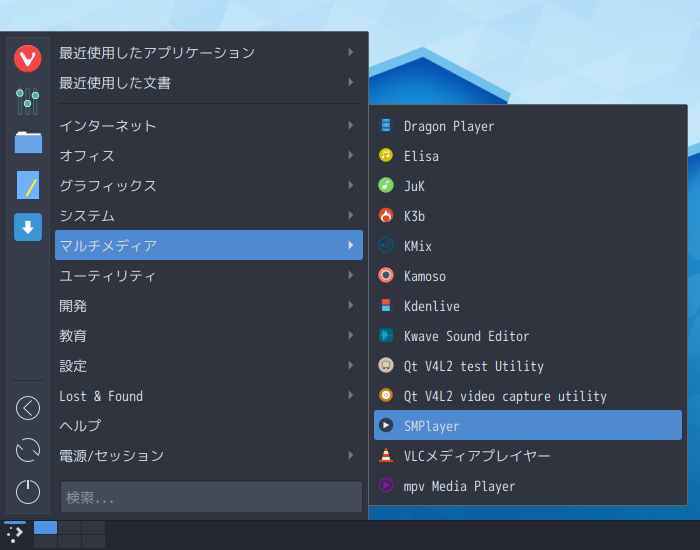Launch Qt V4L2 video capture utility entry
Screen dimensions: 700x550
pyautogui.click(x=528, y=395)
